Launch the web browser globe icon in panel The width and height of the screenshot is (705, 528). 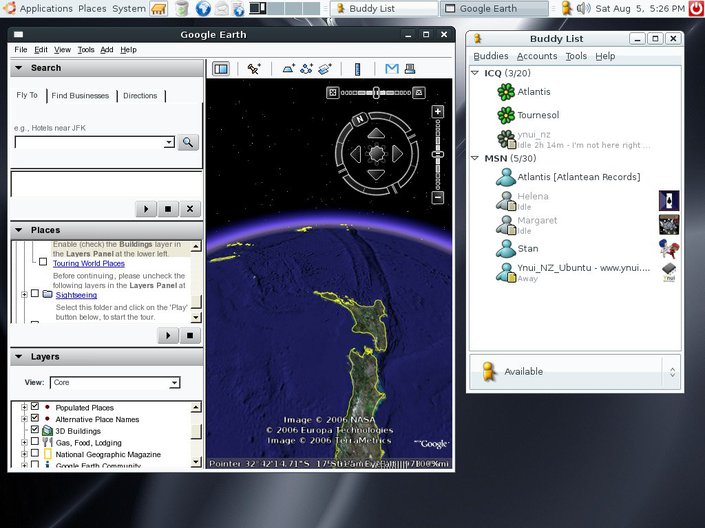click(x=203, y=8)
